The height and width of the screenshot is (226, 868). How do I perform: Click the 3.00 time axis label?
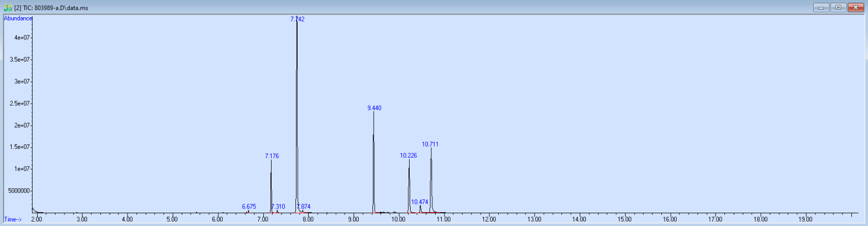click(82, 220)
